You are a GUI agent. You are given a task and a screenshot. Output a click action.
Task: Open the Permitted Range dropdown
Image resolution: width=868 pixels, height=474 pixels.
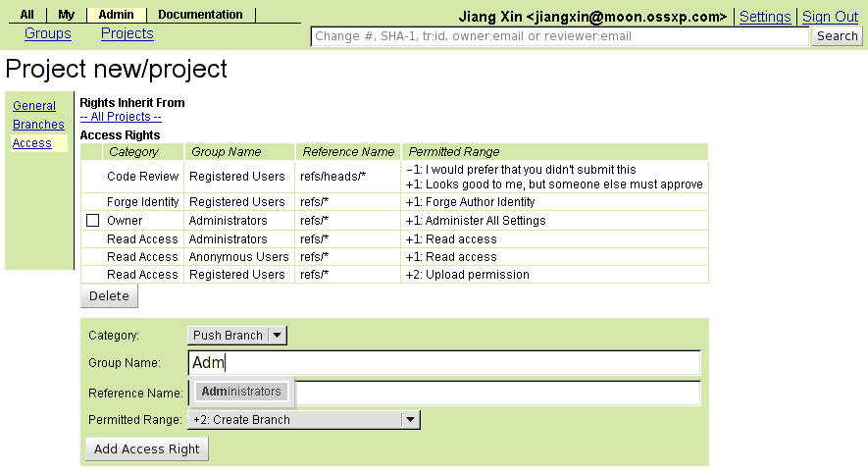304,420
